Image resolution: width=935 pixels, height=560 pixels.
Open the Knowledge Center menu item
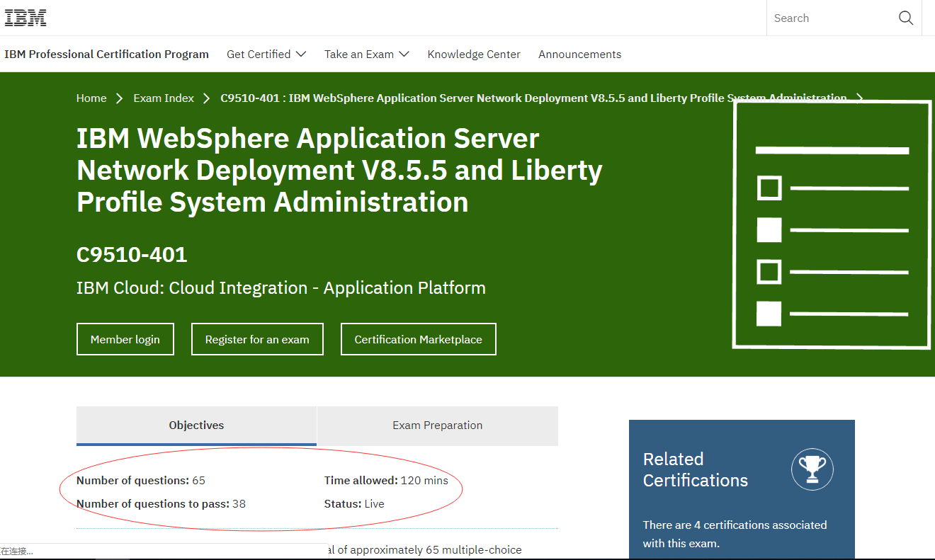[x=474, y=55]
